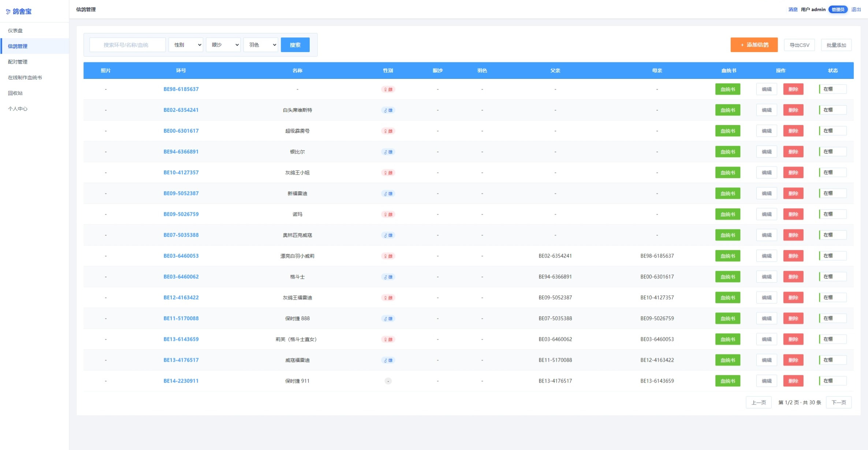The width and height of the screenshot is (868, 450).
Task: Edit the 超级霹雳号 record
Action: click(x=767, y=131)
